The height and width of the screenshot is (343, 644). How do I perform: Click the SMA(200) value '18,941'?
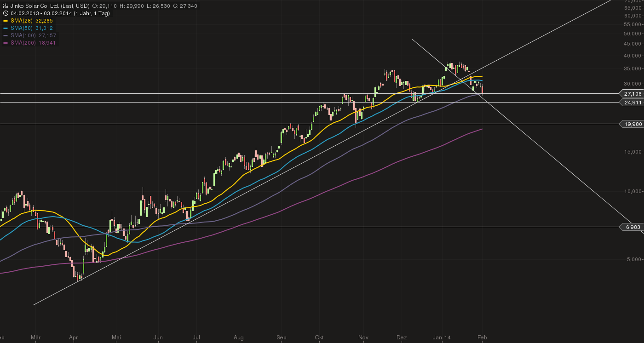[x=47, y=43]
